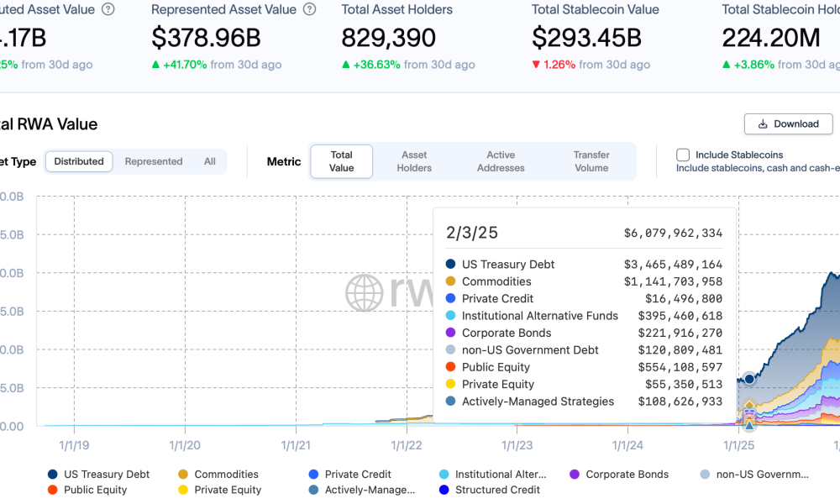Select the Distributed asset type
Image resolution: width=840 pixels, height=504 pixels.
79,161
